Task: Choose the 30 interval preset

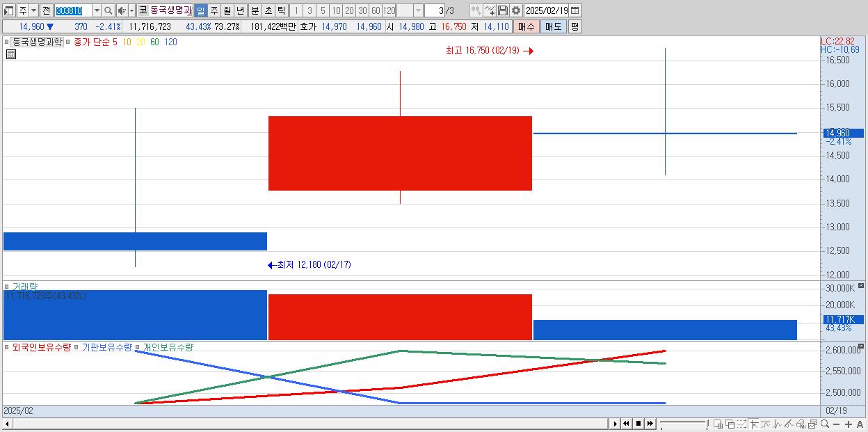Action: pyautogui.click(x=362, y=10)
